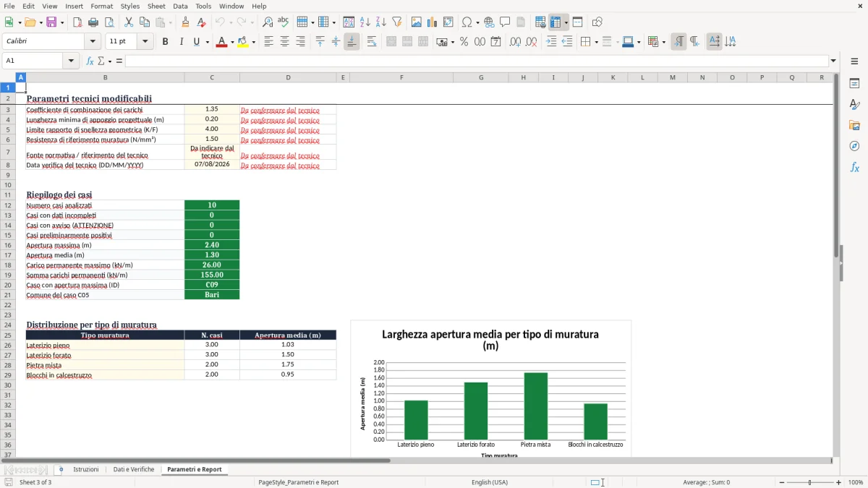
Task: Click the Sum autosum button
Action: tap(102, 61)
